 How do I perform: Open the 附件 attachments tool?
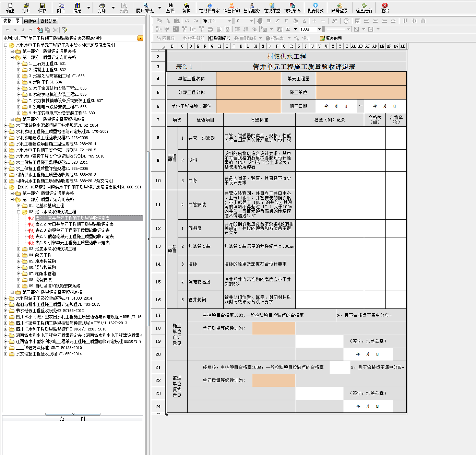(x=61, y=8)
